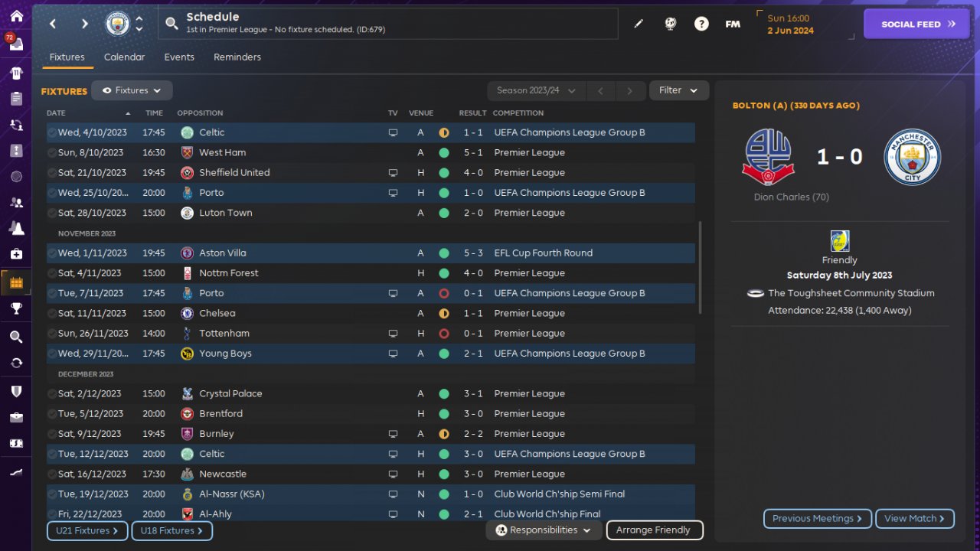
Task: Click the Competition column header
Action: pos(518,113)
